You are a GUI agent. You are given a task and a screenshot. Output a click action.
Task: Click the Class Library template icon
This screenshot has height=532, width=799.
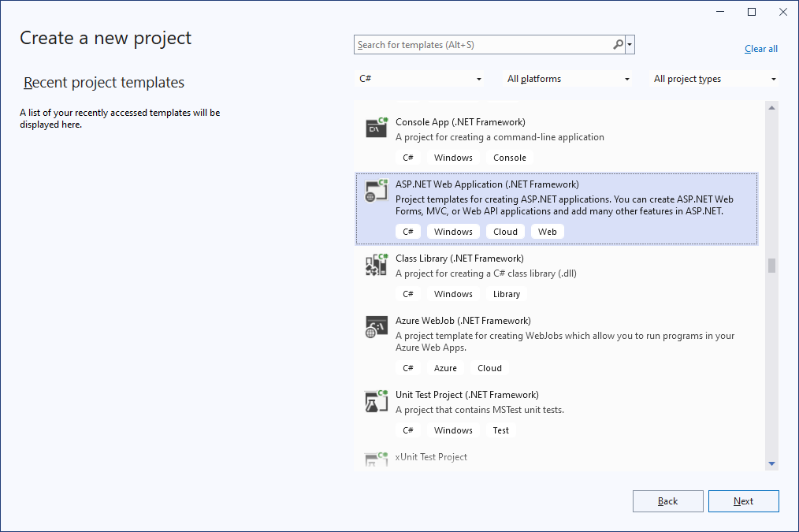click(x=377, y=265)
